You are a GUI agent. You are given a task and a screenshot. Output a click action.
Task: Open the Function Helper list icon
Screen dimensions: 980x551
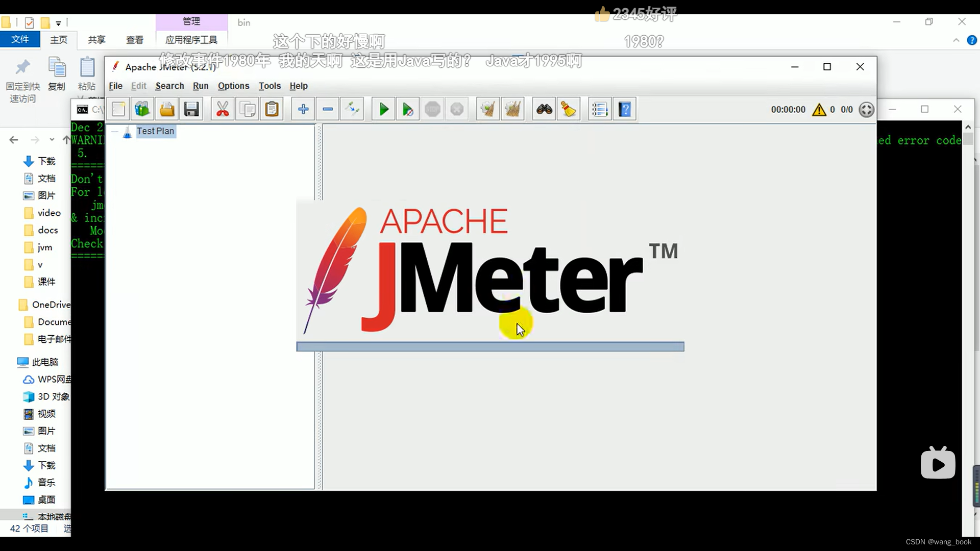click(x=600, y=109)
